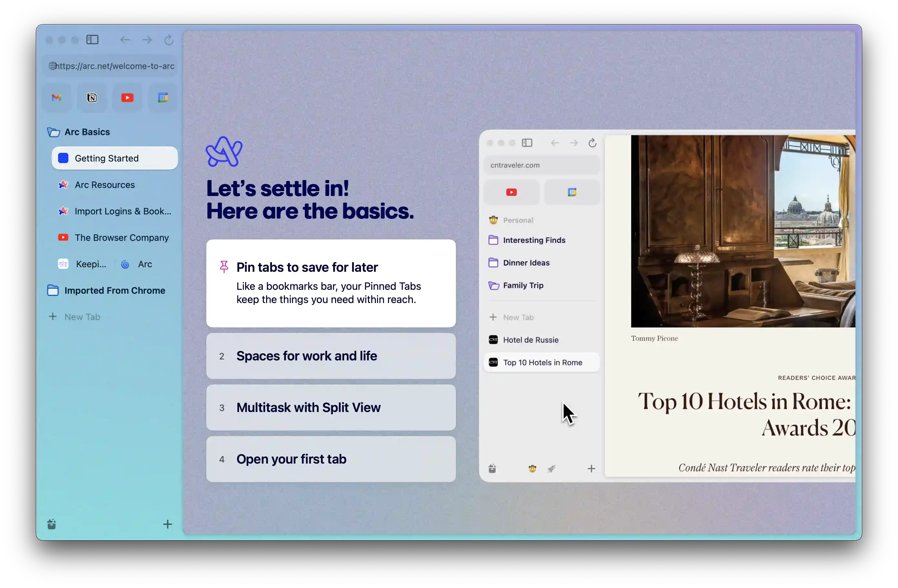Expand the Spaces for work and life step
This screenshot has height=588, width=898.
tap(331, 356)
